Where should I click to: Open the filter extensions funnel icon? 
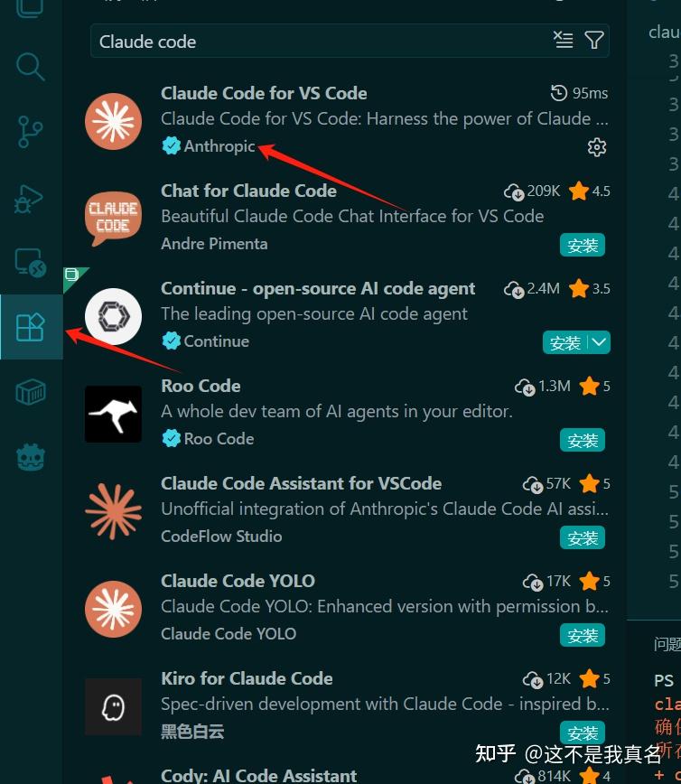point(594,40)
